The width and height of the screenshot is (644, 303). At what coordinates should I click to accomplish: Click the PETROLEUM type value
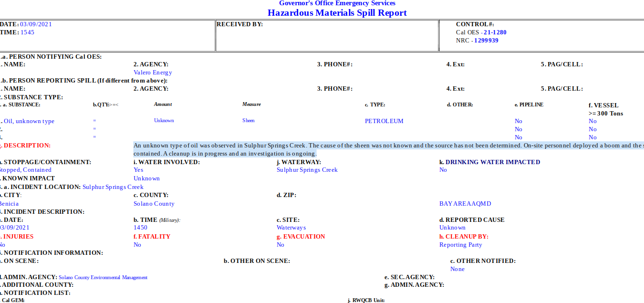tap(384, 121)
